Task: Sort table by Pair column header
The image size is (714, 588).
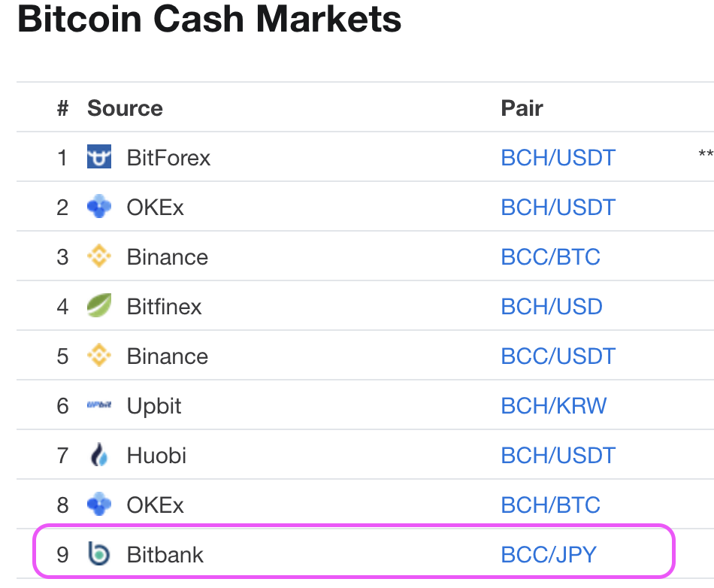Action: 522,108
